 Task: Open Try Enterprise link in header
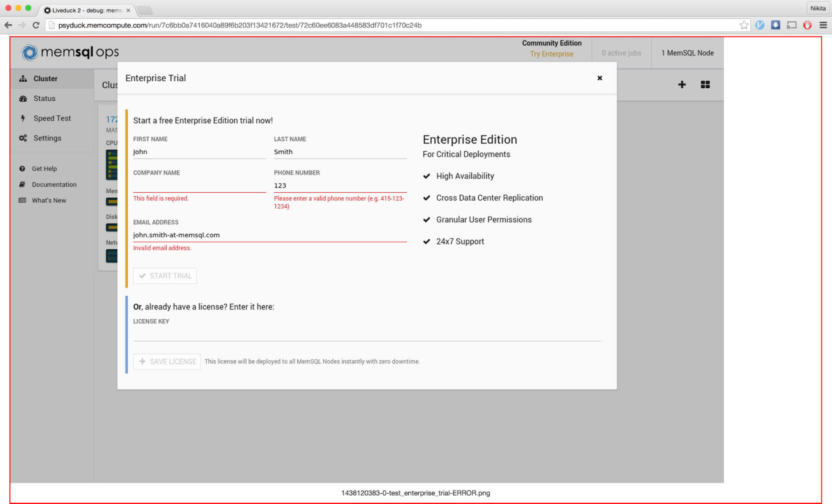552,54
